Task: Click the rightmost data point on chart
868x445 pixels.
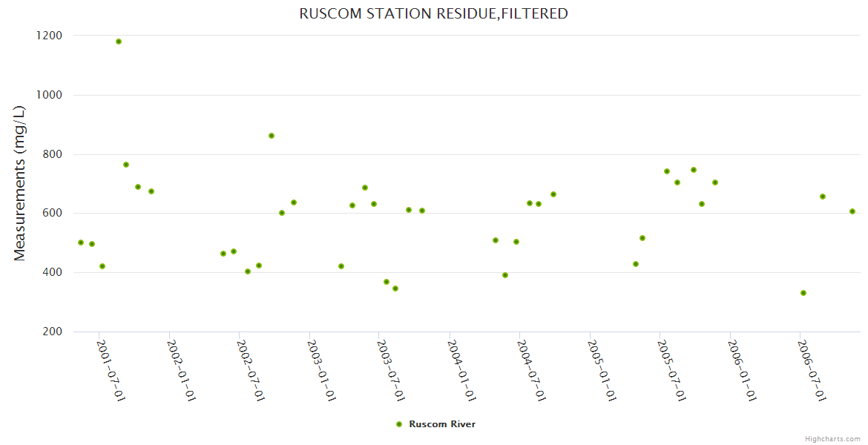Action: pos(852,211)
